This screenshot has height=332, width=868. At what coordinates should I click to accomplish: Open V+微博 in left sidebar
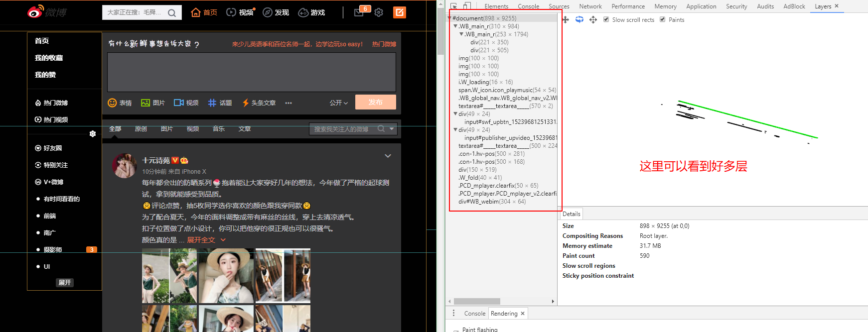(49, 182)
